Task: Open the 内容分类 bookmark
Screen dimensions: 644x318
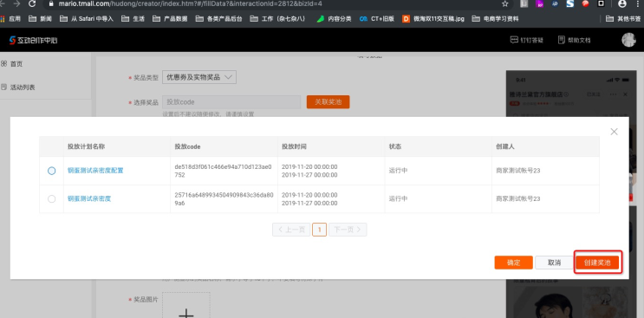Action: (334, 19)
